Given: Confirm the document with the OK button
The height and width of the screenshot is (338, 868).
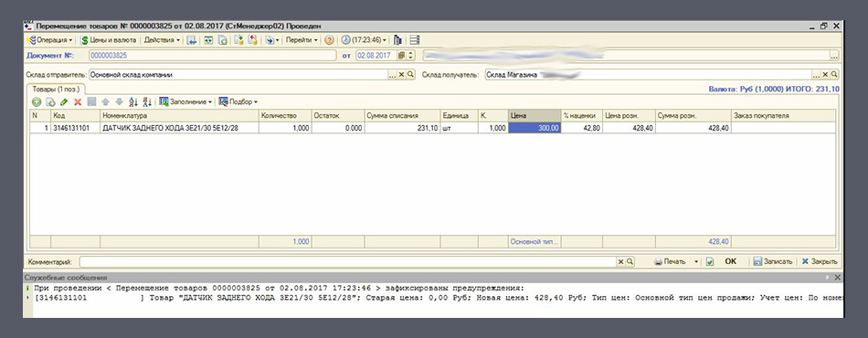Looking at the screenshot, I should tap(731, 261).
